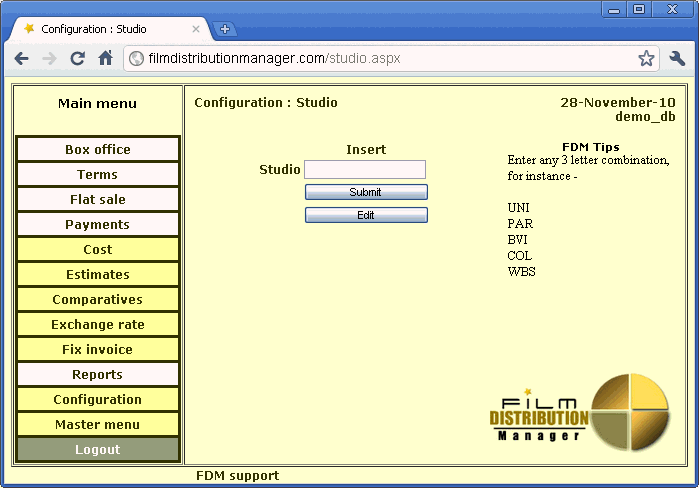Click the Studio text input field
699x488 pixels.
point(365,170)
